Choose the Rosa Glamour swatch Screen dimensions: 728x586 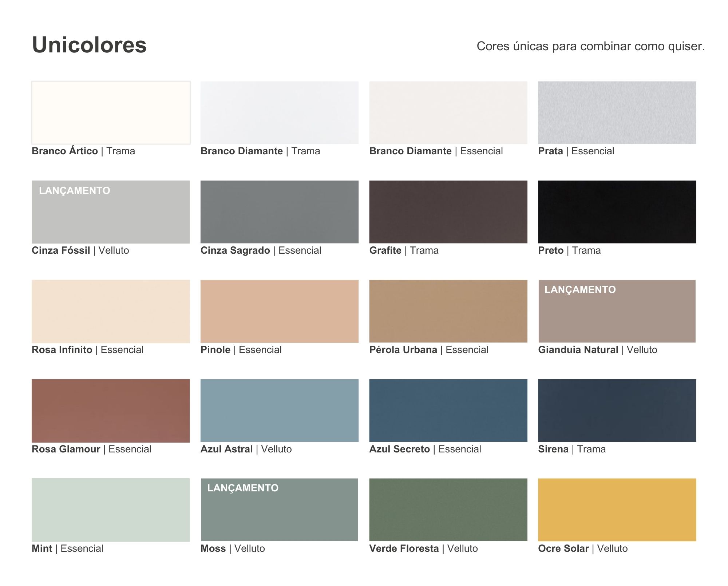111,411
